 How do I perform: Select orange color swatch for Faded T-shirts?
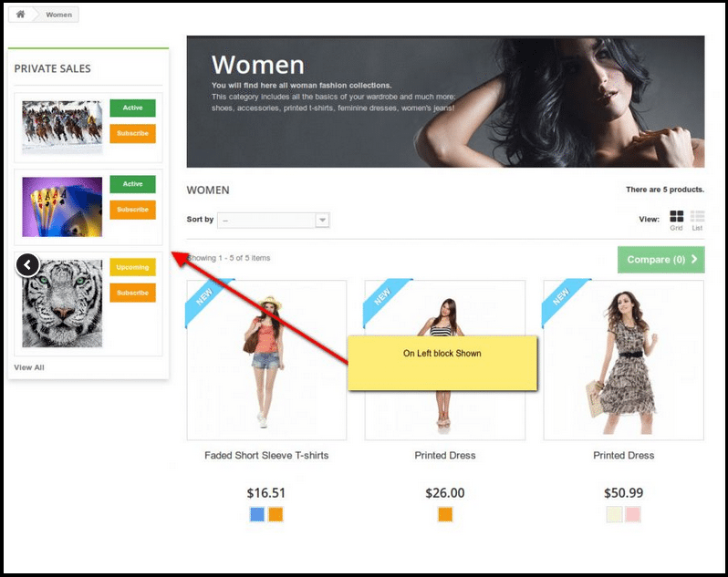click(x=276, y=514)
